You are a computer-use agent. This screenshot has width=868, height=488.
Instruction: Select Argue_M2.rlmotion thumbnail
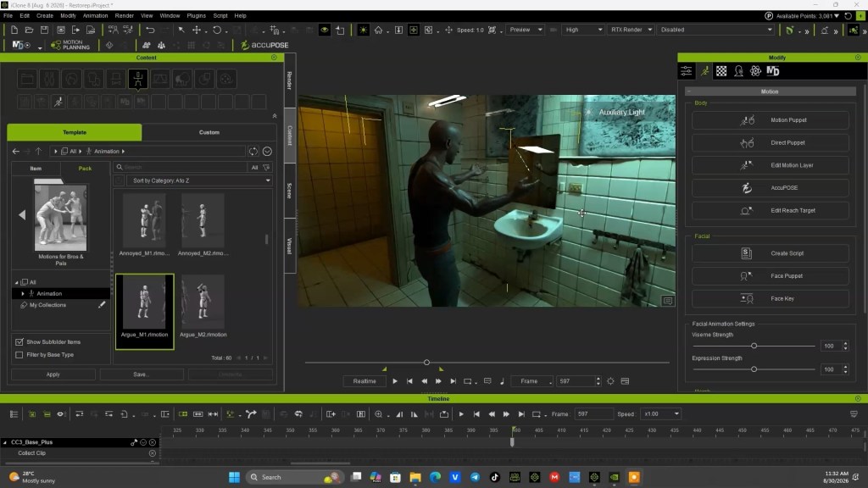[x=203, y=302]
